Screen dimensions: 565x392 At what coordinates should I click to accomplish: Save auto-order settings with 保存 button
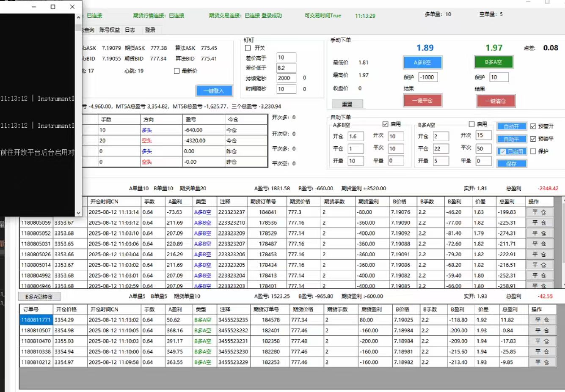coord(511,164)
